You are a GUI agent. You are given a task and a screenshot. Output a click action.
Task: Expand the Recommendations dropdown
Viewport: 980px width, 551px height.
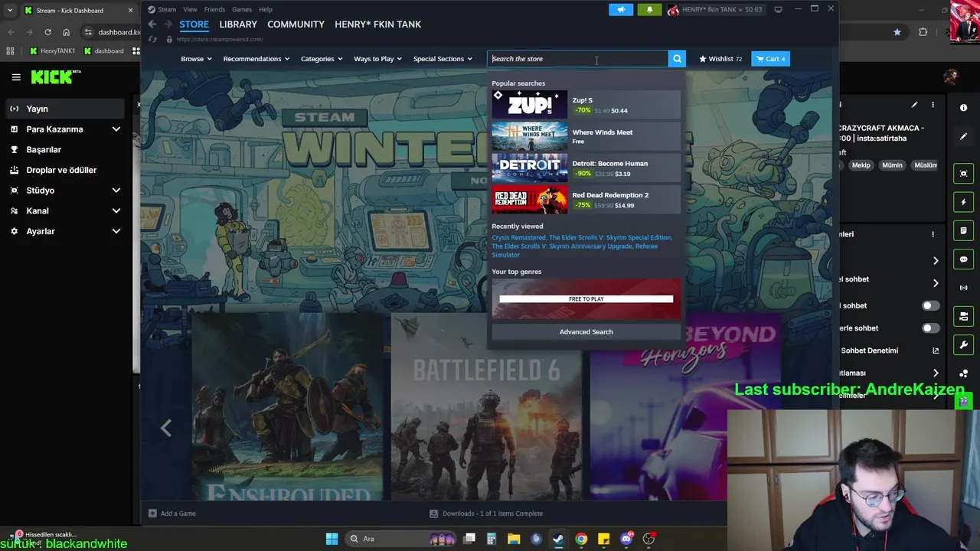pos(256,59)
